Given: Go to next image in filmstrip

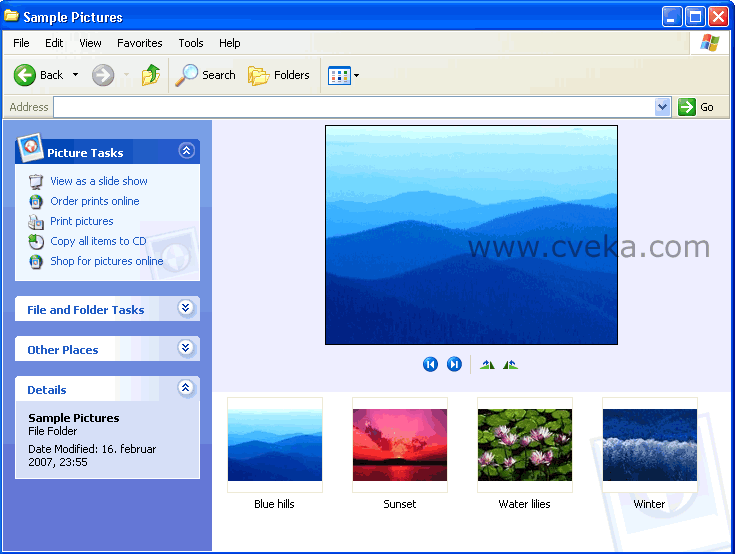Looking at the screenshot, I should click(454, 365).
